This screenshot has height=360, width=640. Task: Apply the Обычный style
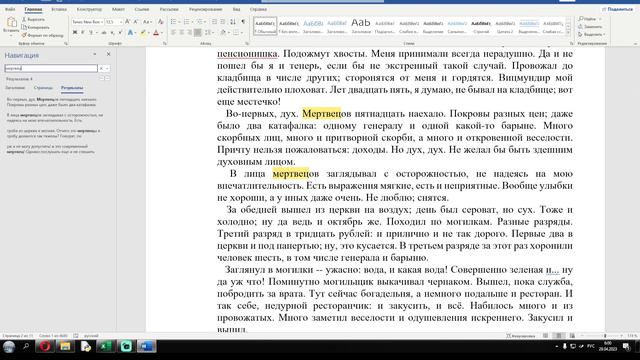265,26
